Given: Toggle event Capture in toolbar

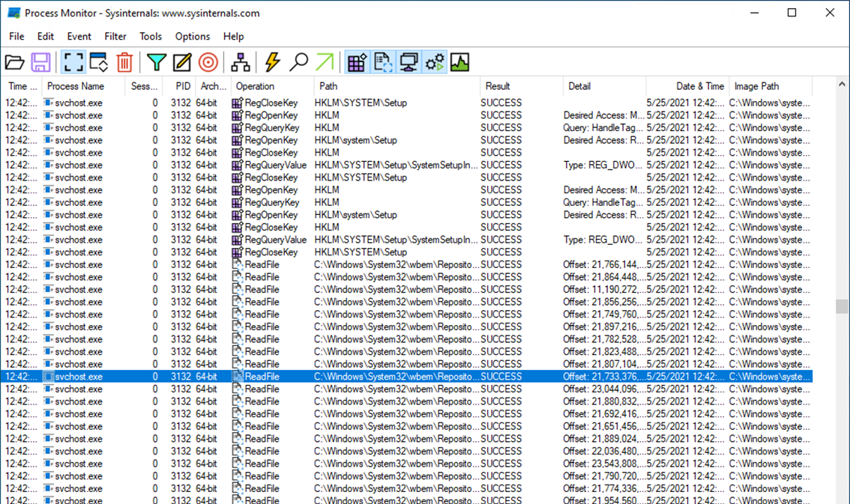Looking at the screenshot, I should [x=73, y=62].
